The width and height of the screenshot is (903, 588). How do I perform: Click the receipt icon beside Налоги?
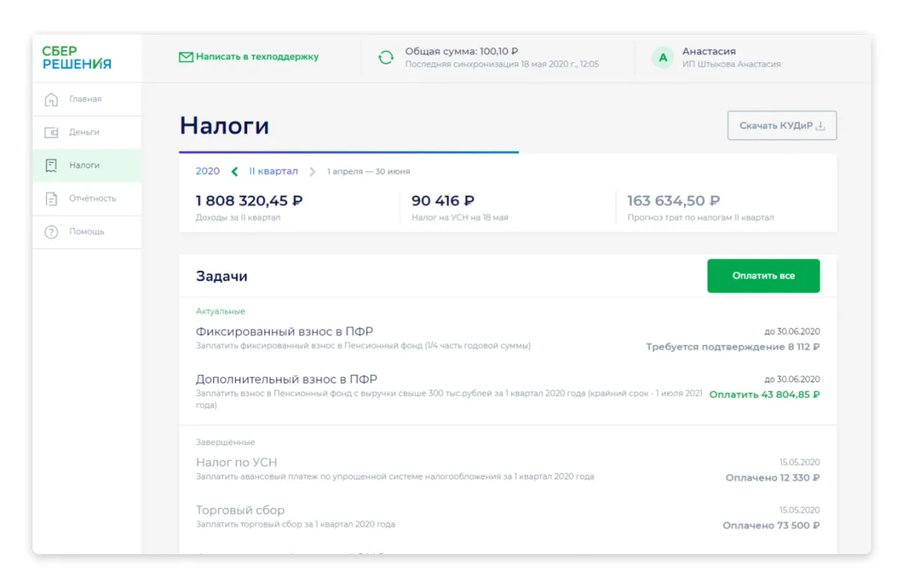51,166
